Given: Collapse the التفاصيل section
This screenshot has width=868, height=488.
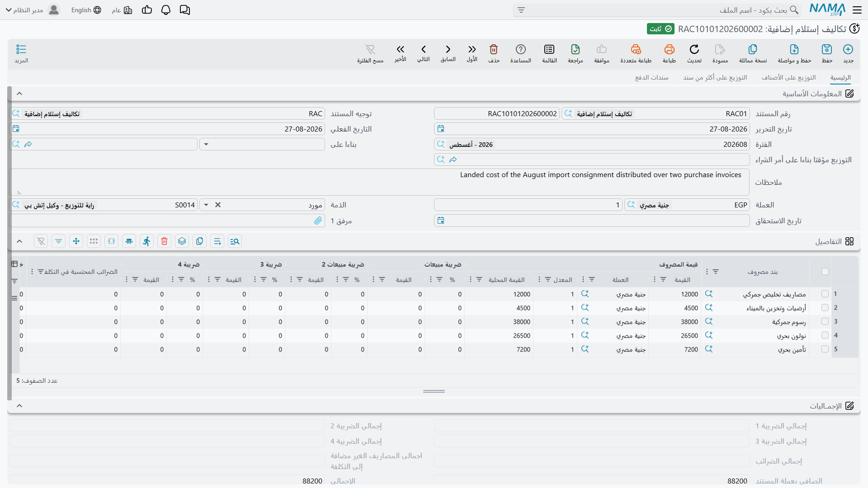Looking at the screenshot, I should point(19,241).
